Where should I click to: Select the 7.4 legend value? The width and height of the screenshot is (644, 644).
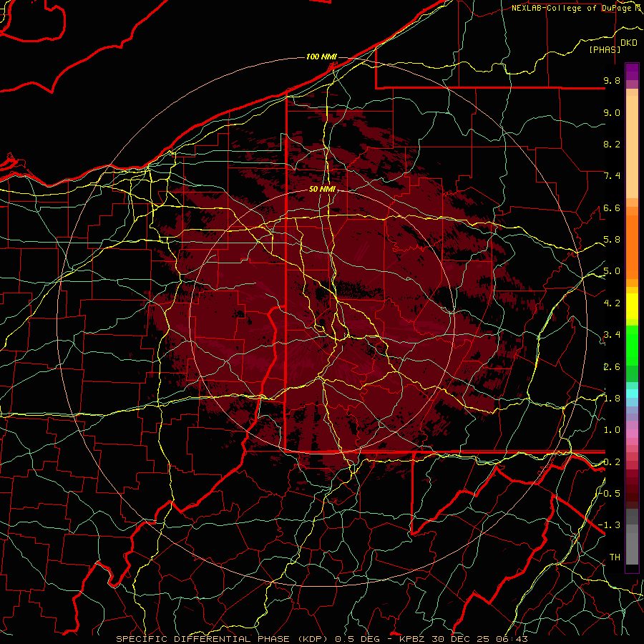612,176
